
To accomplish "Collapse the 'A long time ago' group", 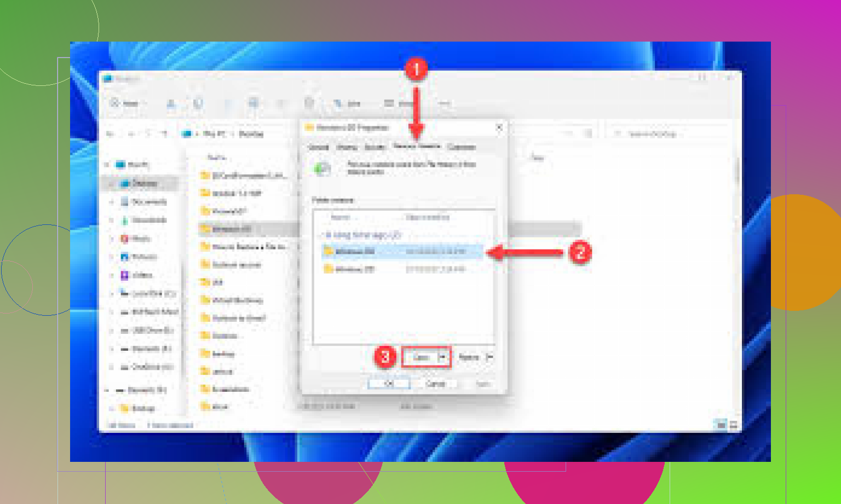I will tap(321, 235).
